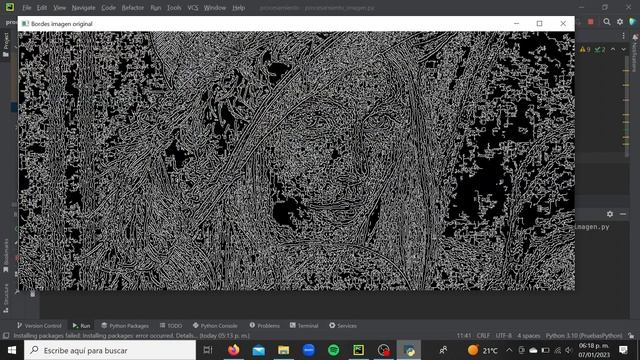The height and width of the screenshot is (360, 640).
Task: Open the Refactor menu
Action: pos(133,8)
